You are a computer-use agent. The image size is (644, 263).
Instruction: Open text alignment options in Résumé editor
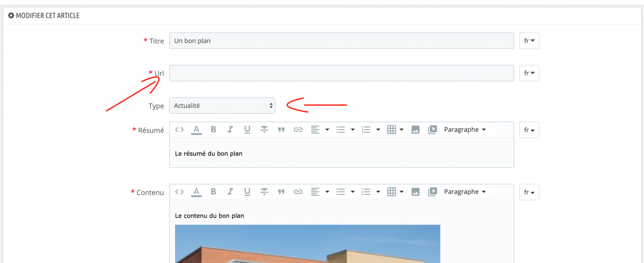320,130
